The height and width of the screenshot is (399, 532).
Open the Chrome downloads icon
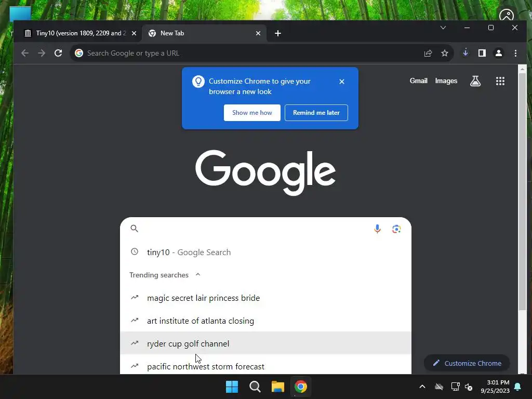465,53
